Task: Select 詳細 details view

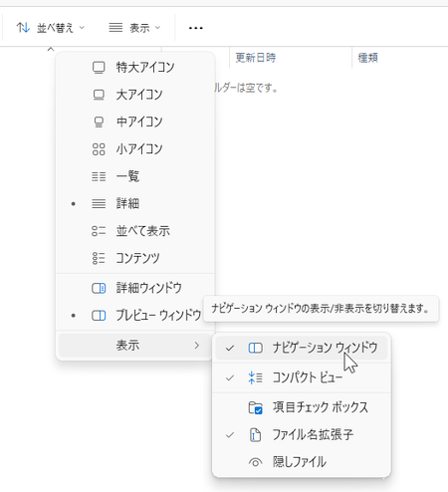Action: point(135,203)
